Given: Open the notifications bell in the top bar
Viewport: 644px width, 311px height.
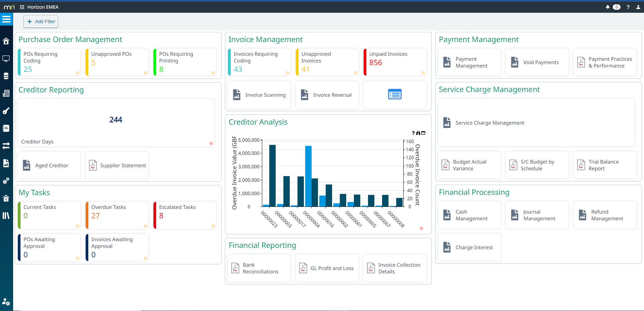Looking at the screenshot, I should 608,7.
